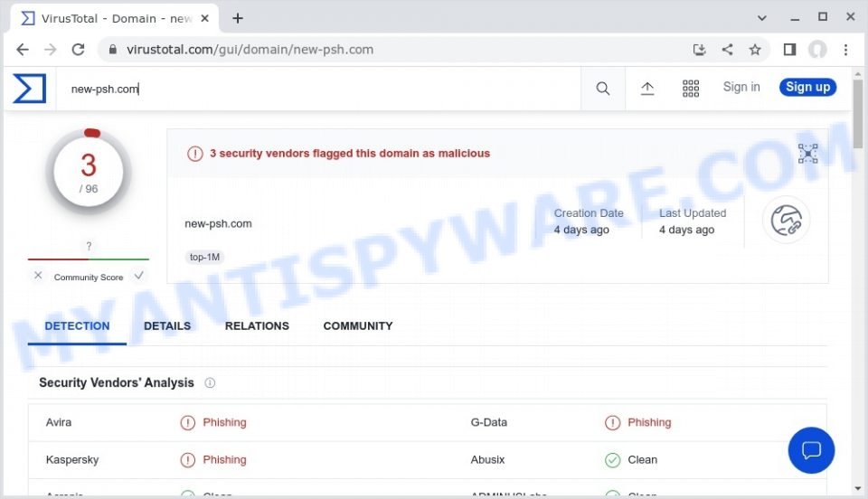Click info icon beside Security Vendors' Analysis
868x499 pixels.
click(x=210, y=382)
